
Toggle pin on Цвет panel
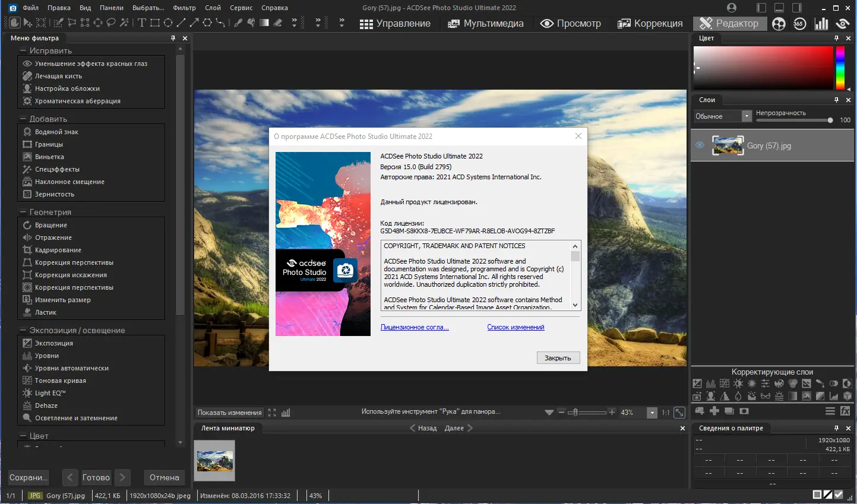pos(836,38)
